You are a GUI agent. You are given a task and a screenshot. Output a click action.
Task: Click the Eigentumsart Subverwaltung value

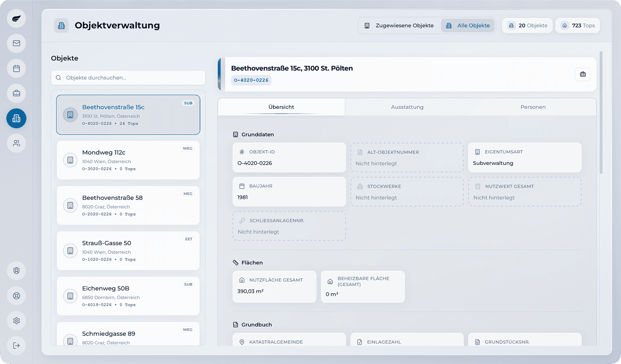(493, 163)
